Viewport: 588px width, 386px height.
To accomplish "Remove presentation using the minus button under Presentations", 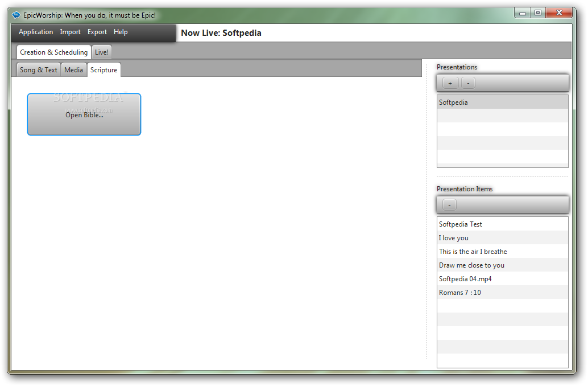I will 468,83.
